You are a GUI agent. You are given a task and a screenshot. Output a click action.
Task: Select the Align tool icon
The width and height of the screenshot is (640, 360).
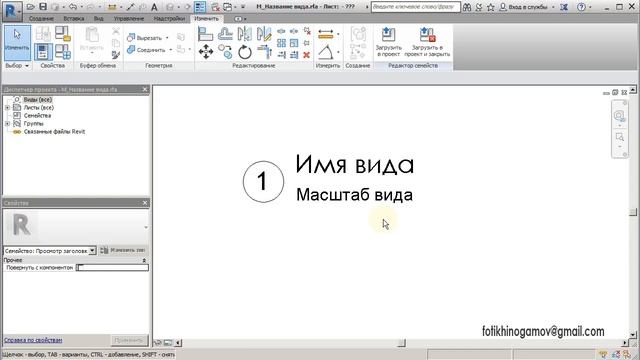coord(205,33)
